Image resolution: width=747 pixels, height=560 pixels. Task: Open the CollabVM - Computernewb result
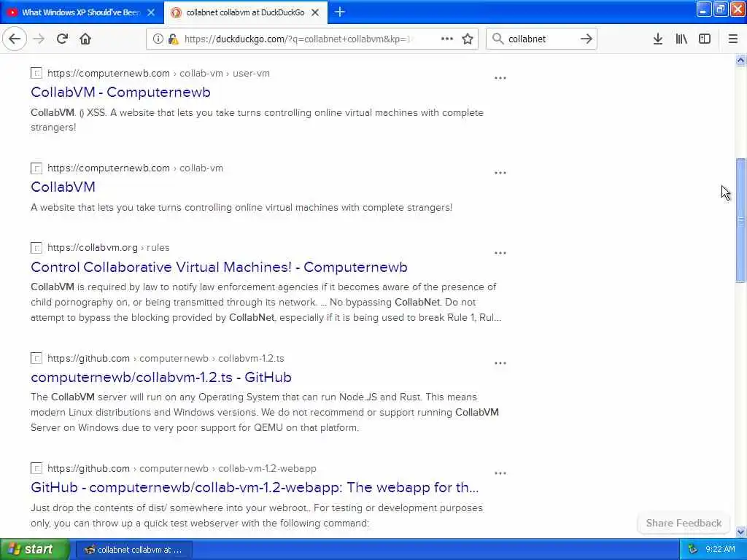pyautogui.click(x=120, y=92)
